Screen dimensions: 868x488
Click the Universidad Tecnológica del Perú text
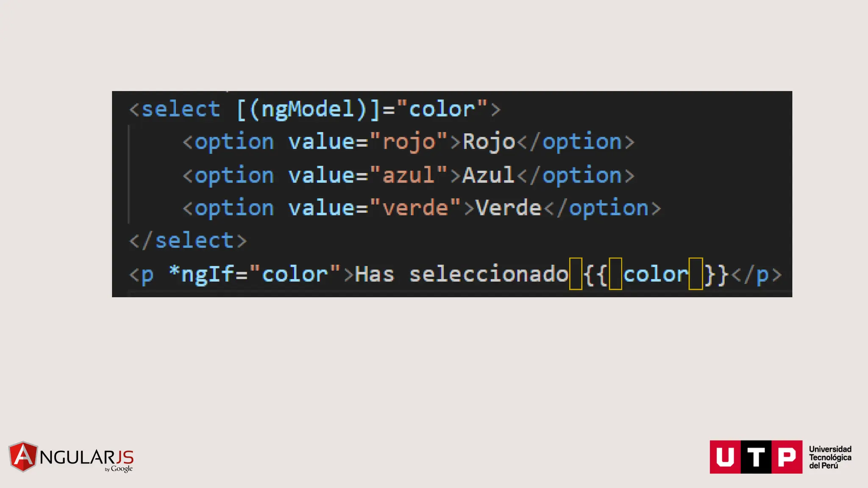pyautogui.click(x=830, y=457)
